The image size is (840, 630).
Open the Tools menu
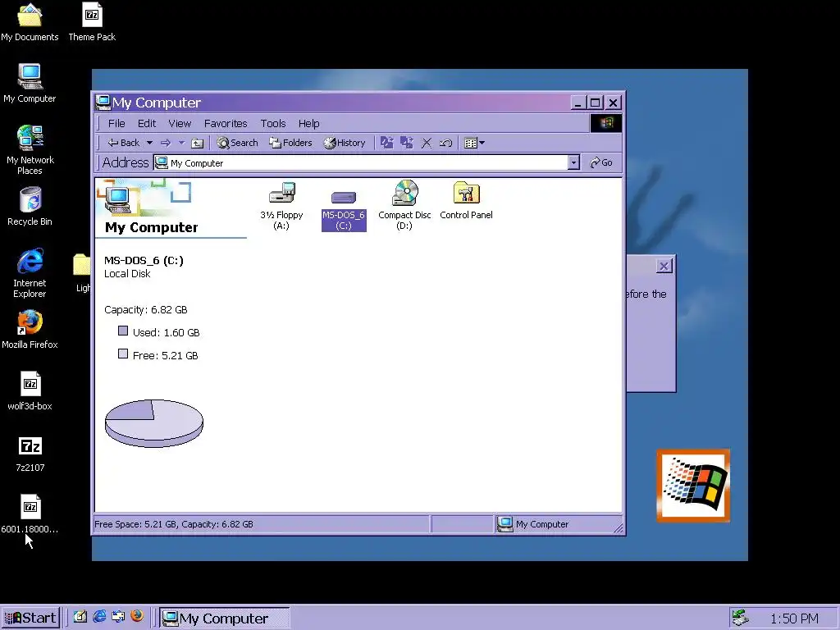tap(273, 123)
